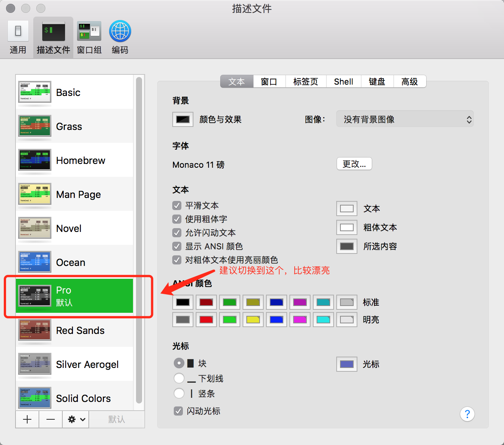This screenshot has height=445, width=504.
Task: Click the 更改... font button
Action: click(354, 164)
